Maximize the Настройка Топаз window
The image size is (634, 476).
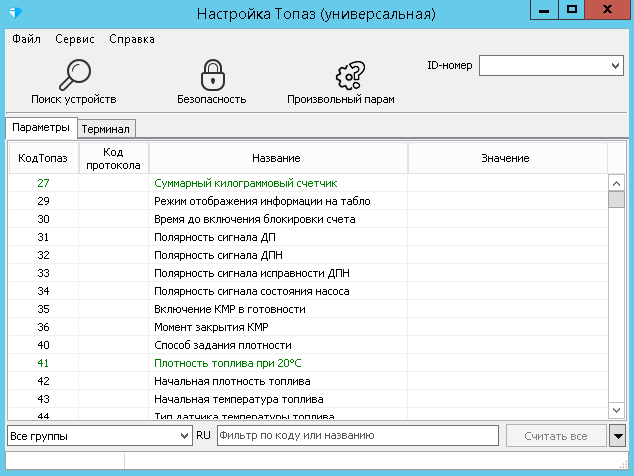pyautogui.click(x=571, y=9)
